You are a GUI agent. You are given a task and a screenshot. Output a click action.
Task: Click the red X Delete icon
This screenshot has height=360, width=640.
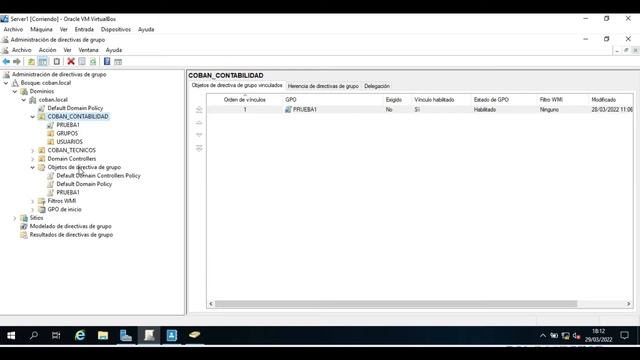click(71, 62)
